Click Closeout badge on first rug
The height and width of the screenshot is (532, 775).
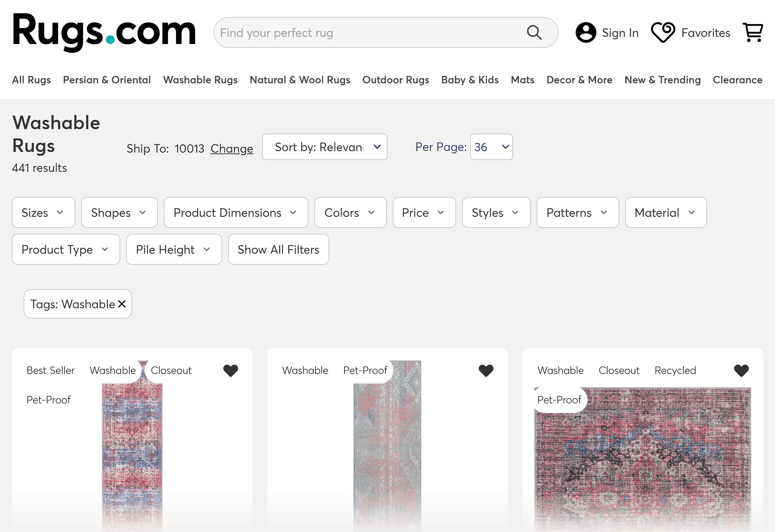click(x=171, y=370)
